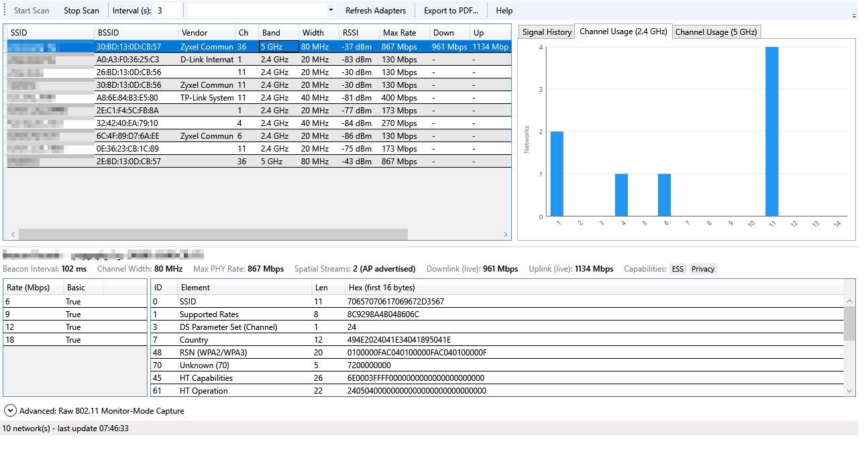Select the Unknown (70) element row
The height and width of the screenshot is (460, 868).
[497, 365]
